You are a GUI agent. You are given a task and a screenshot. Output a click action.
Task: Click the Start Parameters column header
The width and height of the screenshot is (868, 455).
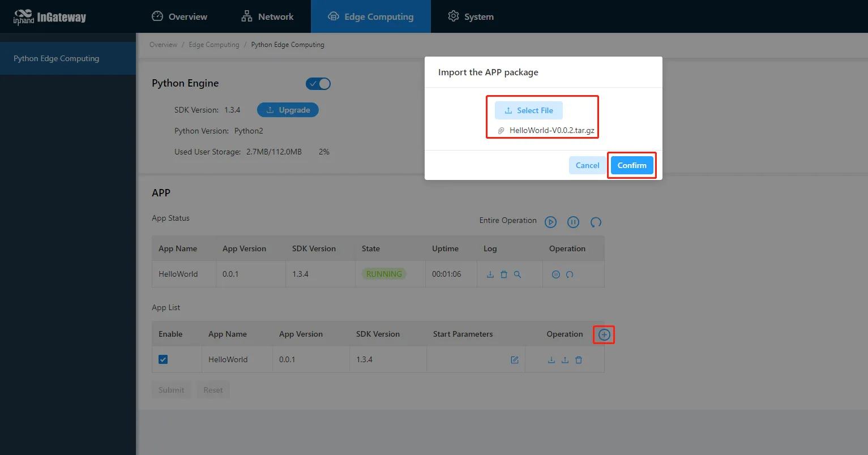(463, 334)
